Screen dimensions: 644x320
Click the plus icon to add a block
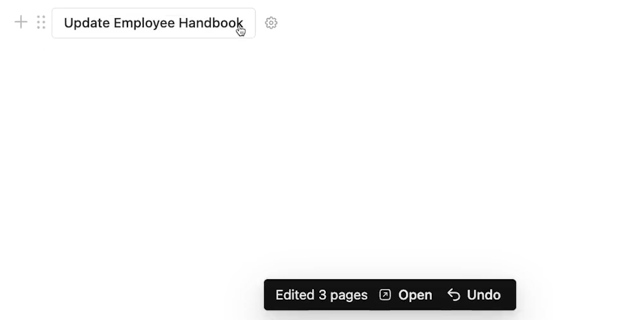21,22
